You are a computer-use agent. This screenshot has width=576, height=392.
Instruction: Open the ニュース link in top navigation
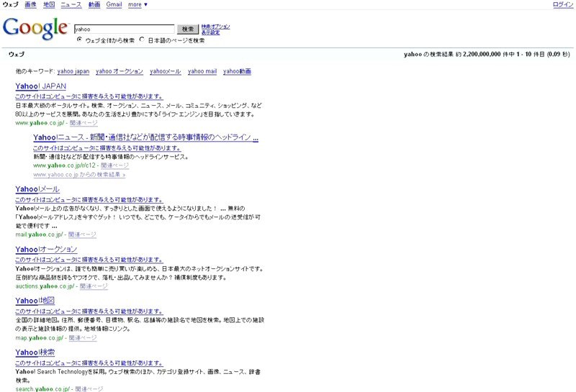[x=71, y=5]
